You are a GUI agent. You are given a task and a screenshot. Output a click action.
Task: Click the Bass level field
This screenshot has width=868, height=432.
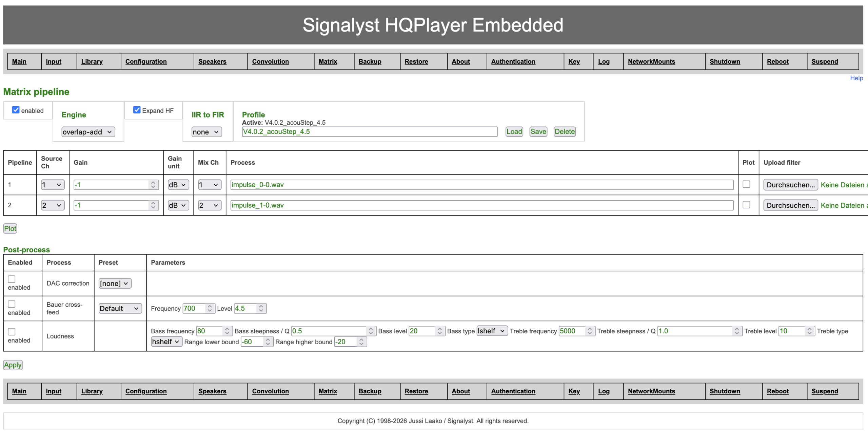(427, 331)
